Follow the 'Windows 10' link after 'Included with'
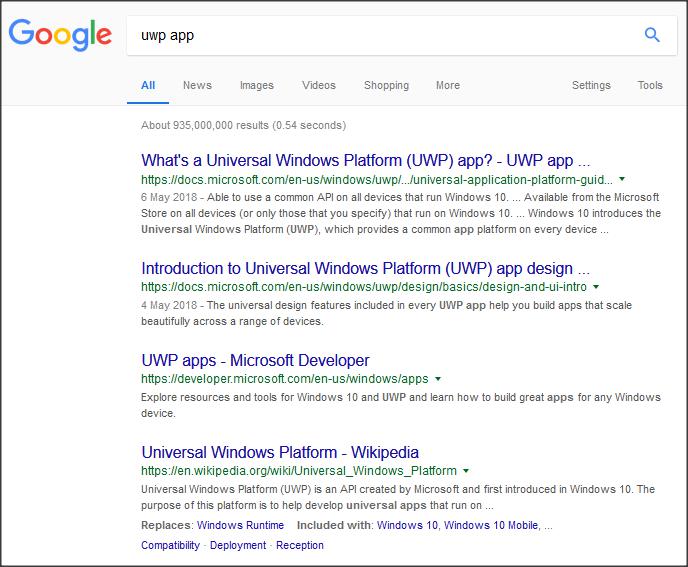The image size is (688, 567). point(407,525)
